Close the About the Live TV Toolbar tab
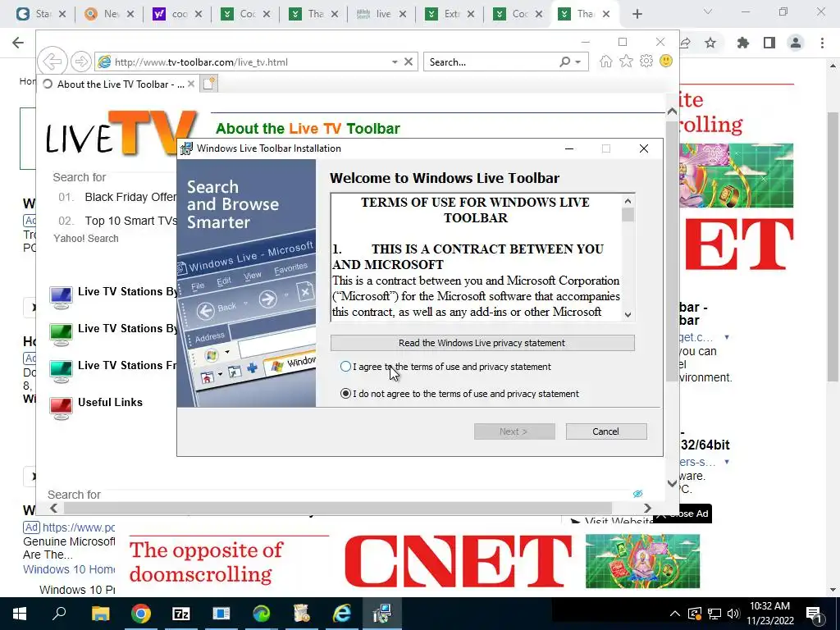The width and height of the screenshot is (840, 630). tap(190, 84)
